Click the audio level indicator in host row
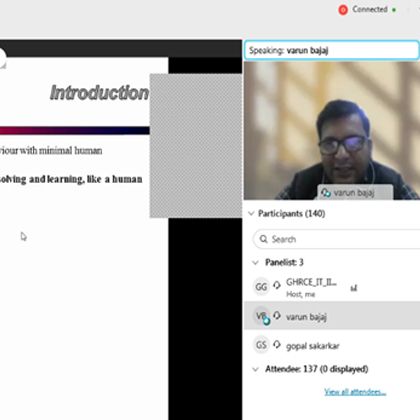The height and width of the screenshot is (420, 420). (x=354, y=288)
